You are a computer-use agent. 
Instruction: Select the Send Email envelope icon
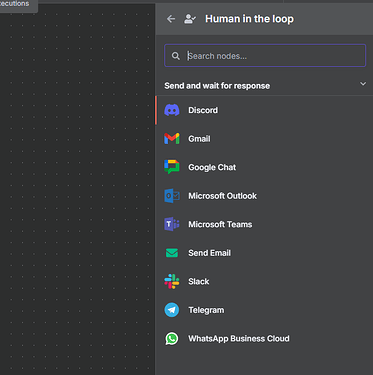172,253
